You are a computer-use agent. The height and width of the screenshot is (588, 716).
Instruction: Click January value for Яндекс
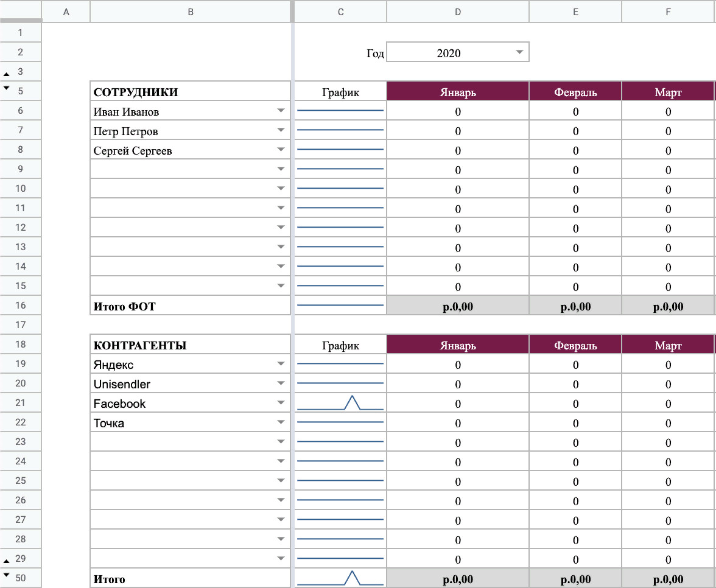[x=458, y=364]
